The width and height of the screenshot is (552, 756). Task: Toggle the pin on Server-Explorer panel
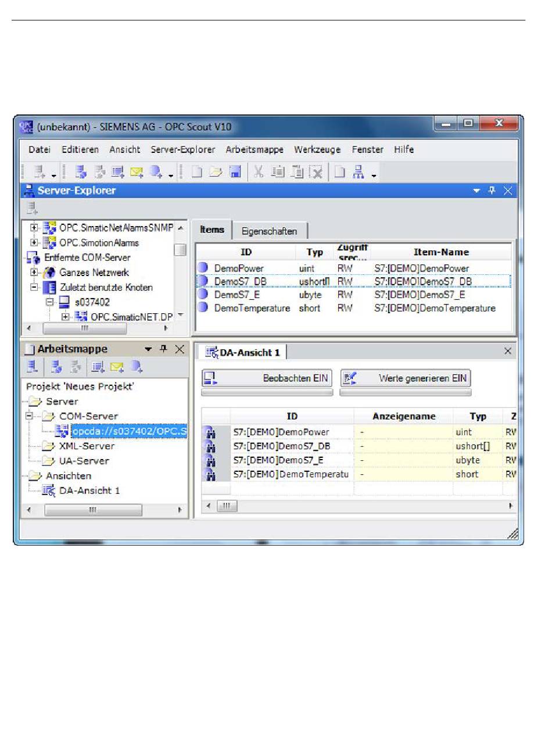(x=492, y=191)
